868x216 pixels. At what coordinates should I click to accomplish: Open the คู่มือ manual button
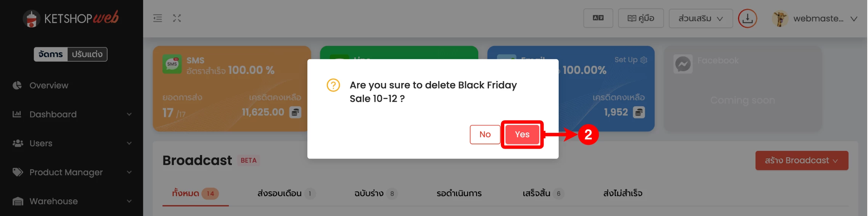tap(641, 18)
